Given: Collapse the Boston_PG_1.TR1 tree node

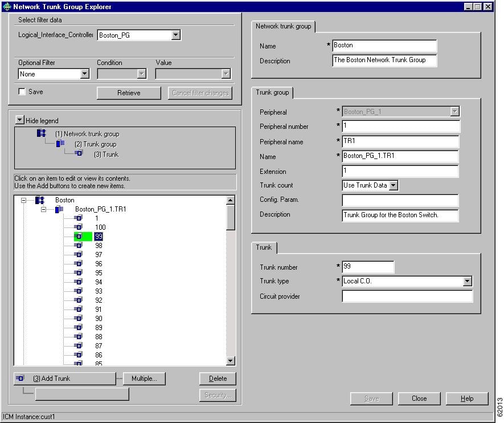Looking at the screenshot, I should click(x=43, y=209).
